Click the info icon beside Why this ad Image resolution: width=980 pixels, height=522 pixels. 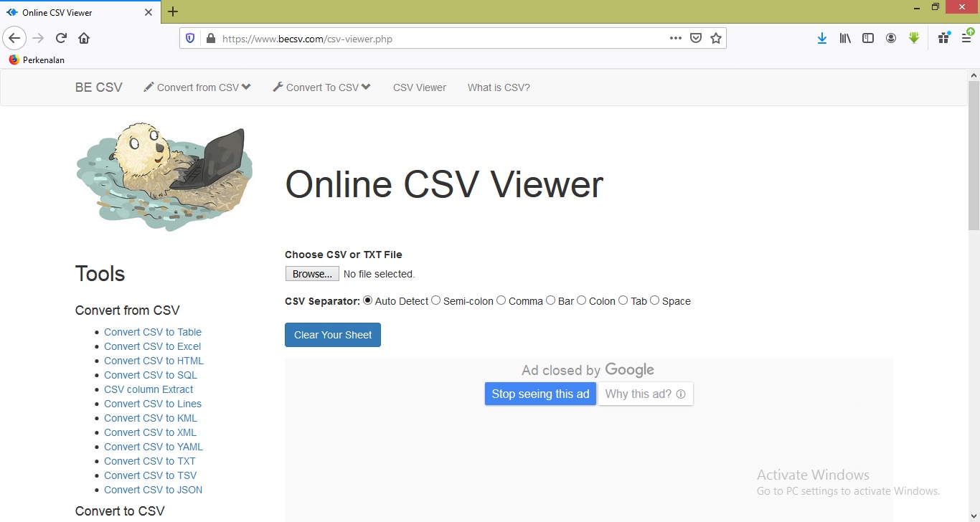(x=681, y=394)
